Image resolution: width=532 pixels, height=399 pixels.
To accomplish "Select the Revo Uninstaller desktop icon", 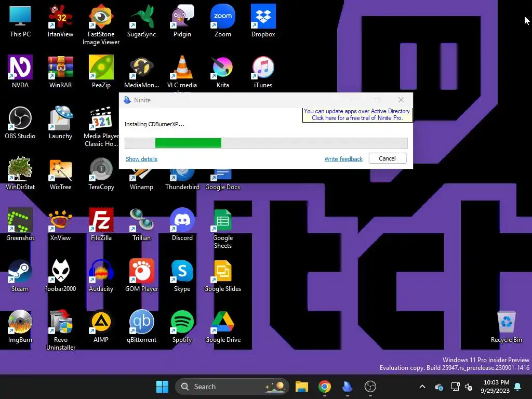I will (x=60, y=330).
